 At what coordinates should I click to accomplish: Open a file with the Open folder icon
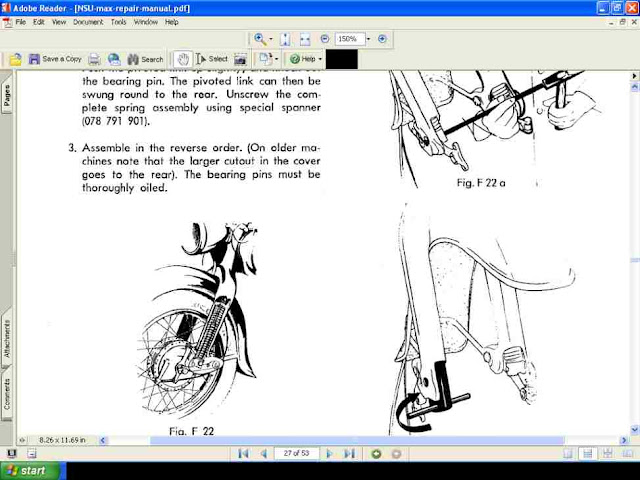(16, 60)
